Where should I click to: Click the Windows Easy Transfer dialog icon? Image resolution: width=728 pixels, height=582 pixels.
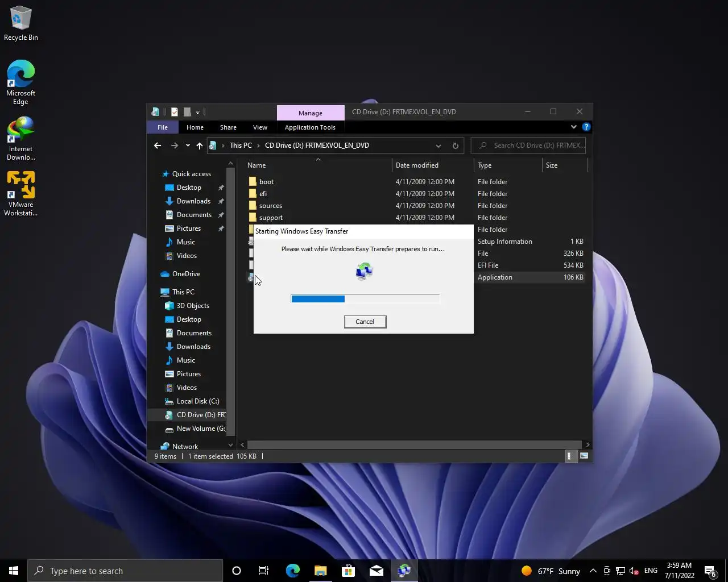(364, 272)
